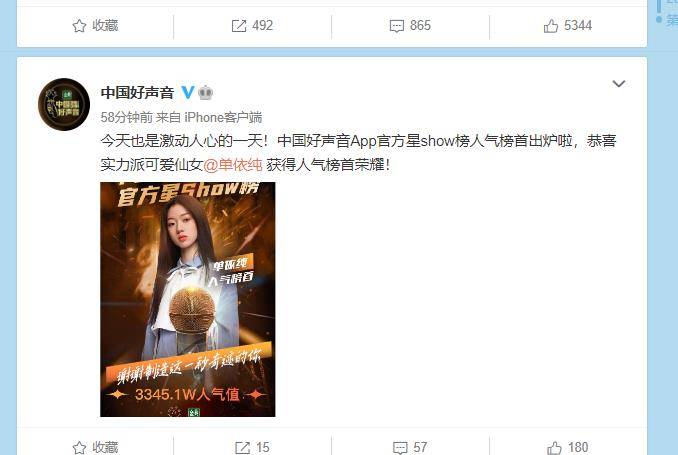678x455 pixels.
Task: Open 中国好声音 profile avatar
Action: coord(64,104)
